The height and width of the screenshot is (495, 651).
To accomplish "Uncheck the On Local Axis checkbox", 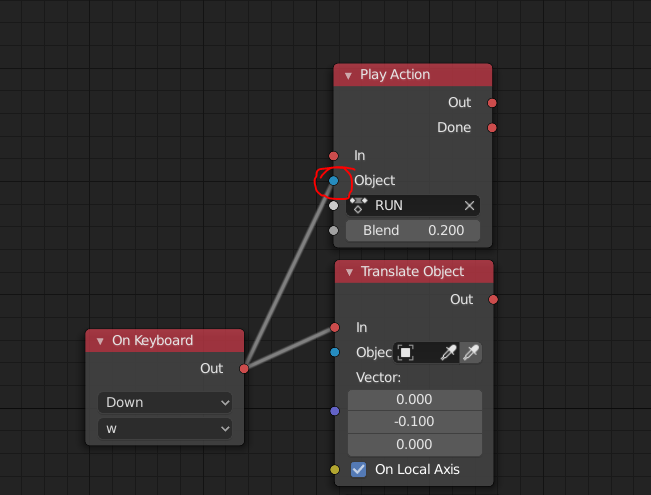I will [358, 470].
